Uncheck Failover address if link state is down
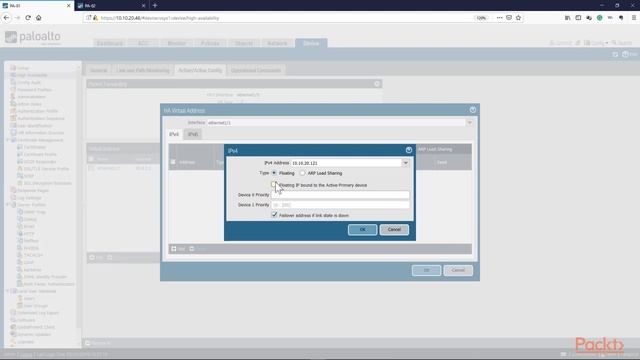Image resolution: width=640 pixels, height=360 pixels. coord(274,215)
